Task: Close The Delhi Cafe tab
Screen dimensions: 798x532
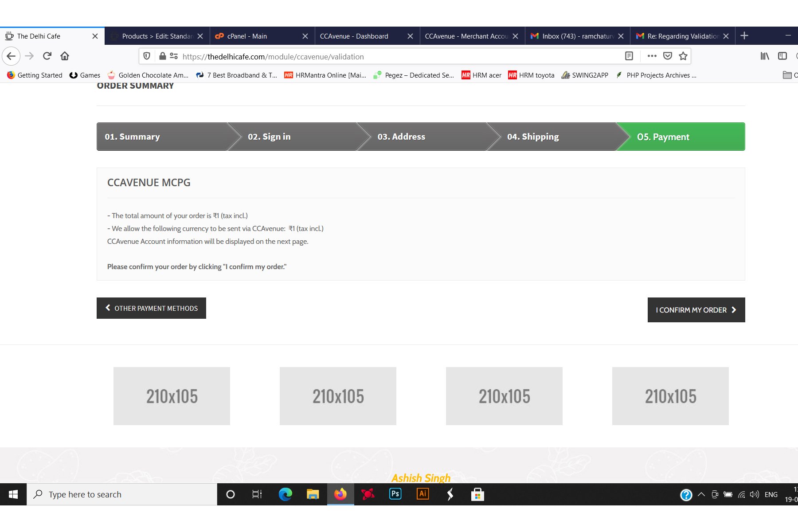Action: [x=95, y=36]
